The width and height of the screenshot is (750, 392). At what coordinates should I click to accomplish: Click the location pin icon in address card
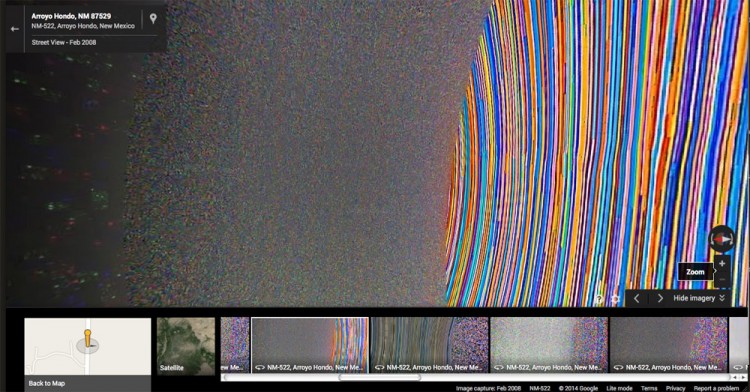(x=153, y=19)
